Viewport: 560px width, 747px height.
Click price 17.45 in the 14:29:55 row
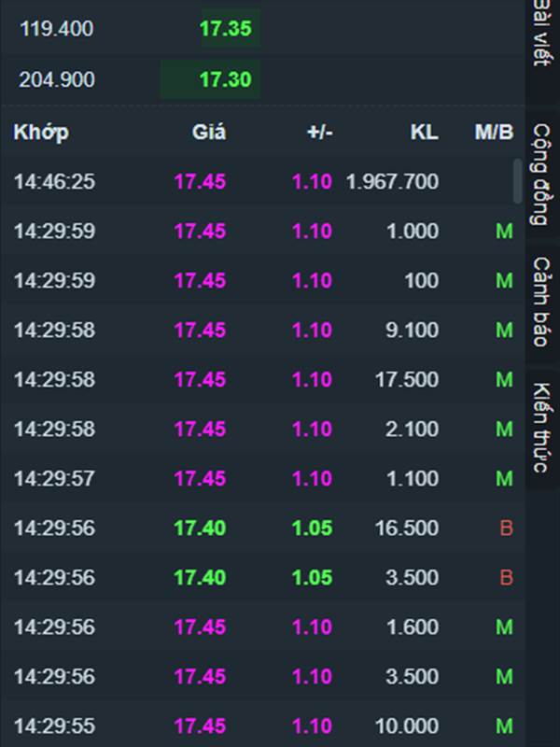(200, 726)
